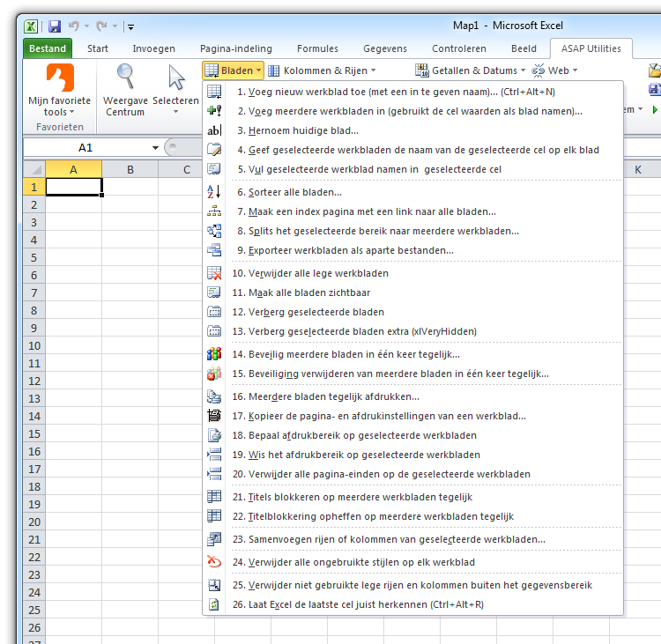Open the Excel application icon menu
This screenshot has height=644, width=661.
coord(31,26)
